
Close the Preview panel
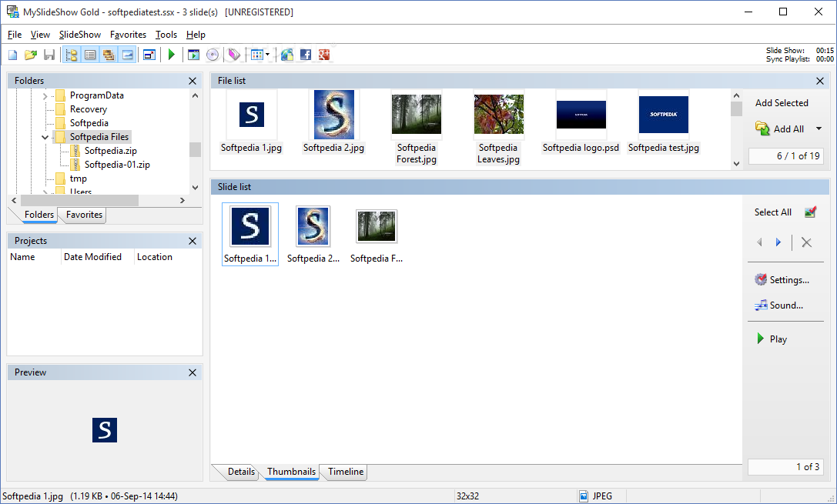click(x=193, y=372)
